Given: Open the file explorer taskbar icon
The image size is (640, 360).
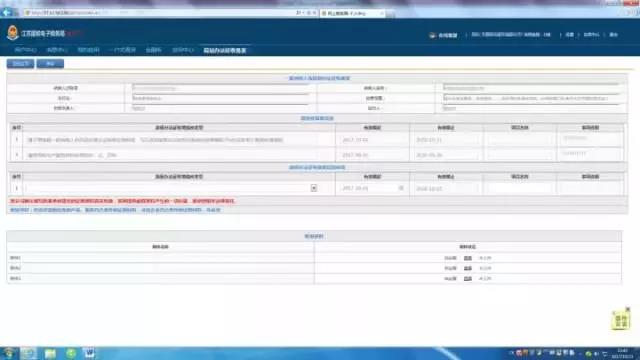Looking at the screenshot, I should [x=50, y=353].
